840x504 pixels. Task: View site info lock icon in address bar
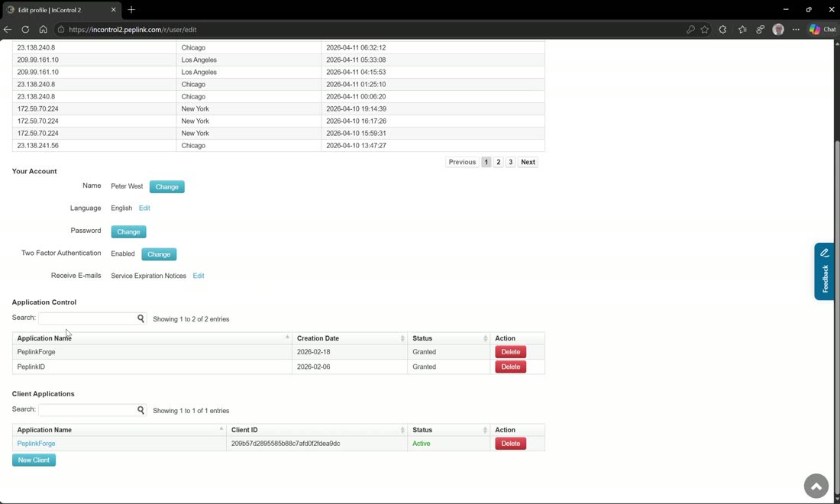point(61,30)
